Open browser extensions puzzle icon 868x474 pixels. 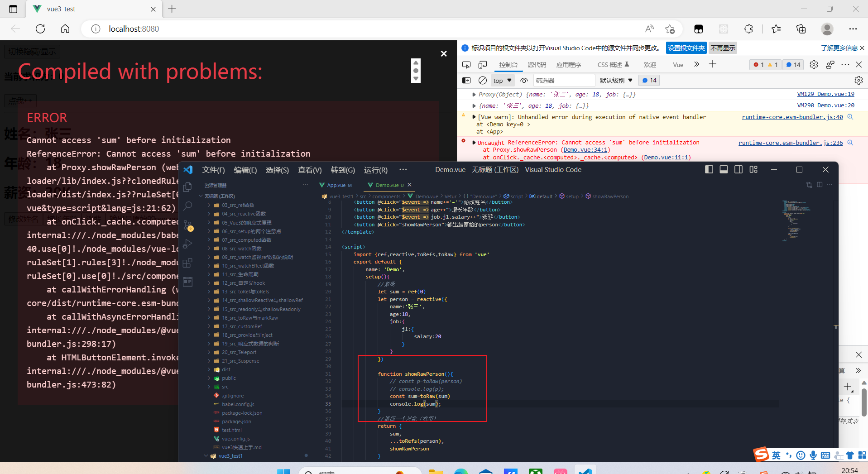click(748, 29)
